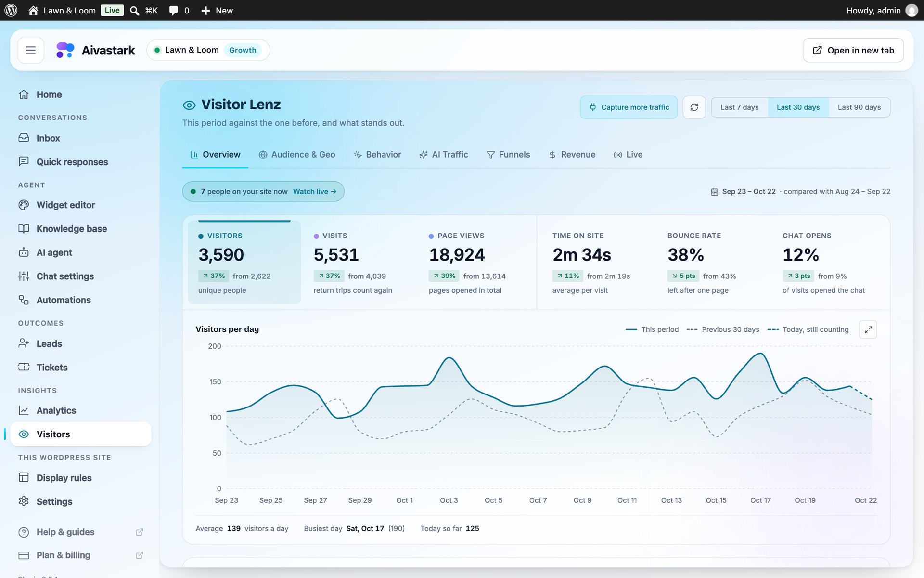Click the admin avatar icon
This screenshot has height=578, width=924.
pos(911,10)
